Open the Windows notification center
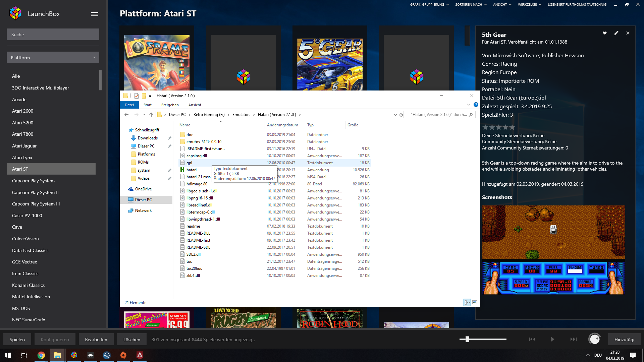Viewport: 644px width, 362px height. coord(633,355)
